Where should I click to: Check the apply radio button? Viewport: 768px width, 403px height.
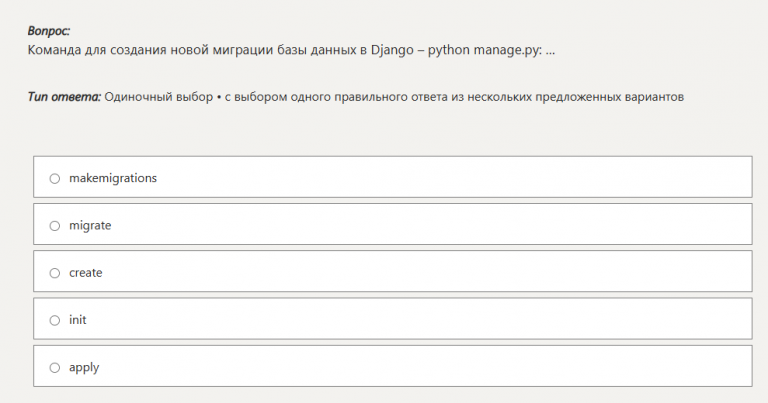click(x=55, y=368)
